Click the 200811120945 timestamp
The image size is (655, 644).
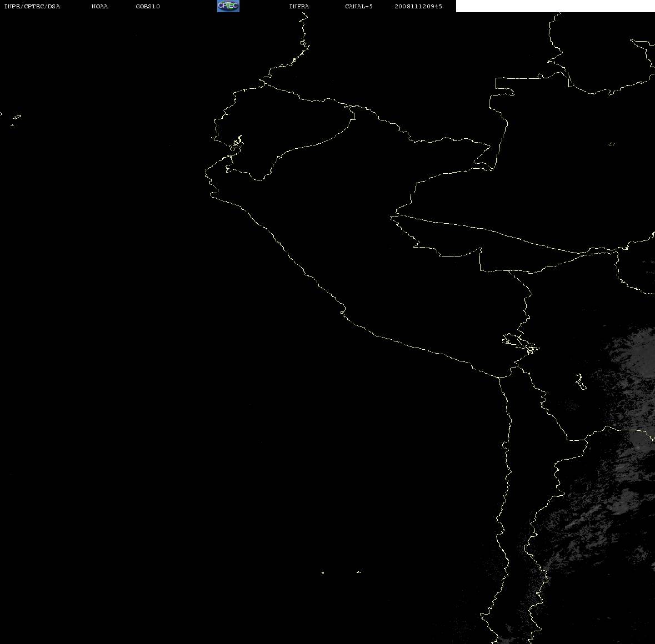tap(418, 6)
